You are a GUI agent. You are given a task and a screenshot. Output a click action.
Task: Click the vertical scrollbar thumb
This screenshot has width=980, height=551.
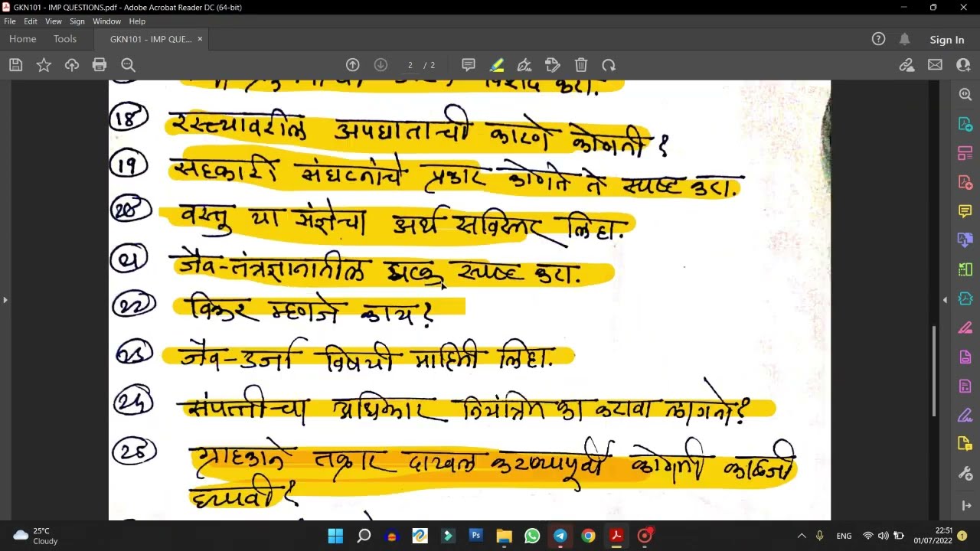[934, 371]
